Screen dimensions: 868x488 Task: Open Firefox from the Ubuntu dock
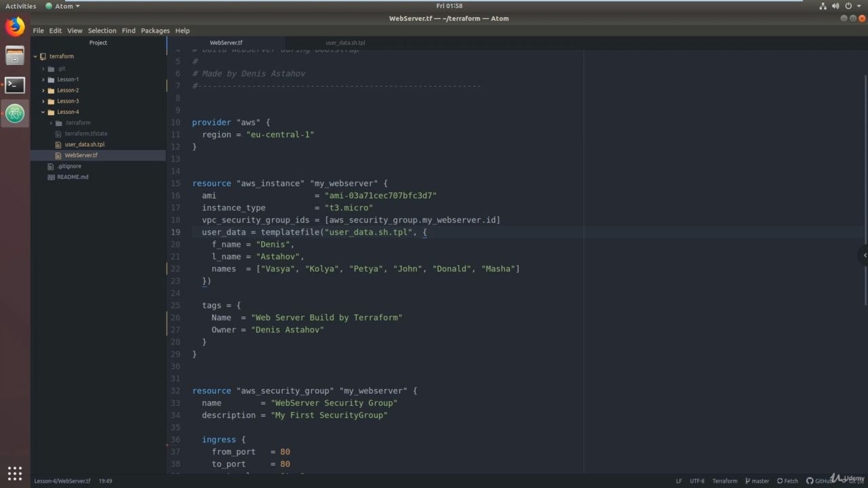[15, 27]
